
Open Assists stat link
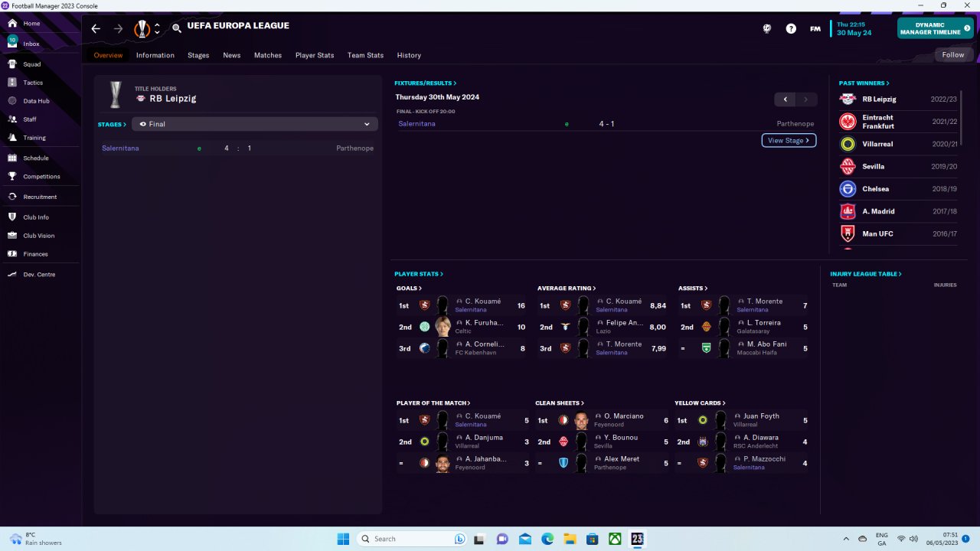point(692,289)
